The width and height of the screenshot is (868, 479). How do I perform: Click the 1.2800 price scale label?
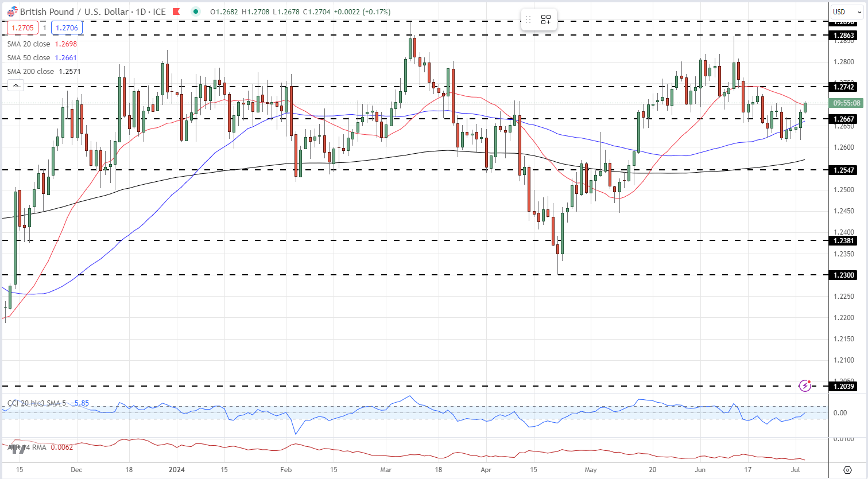(x=843, y=62)
